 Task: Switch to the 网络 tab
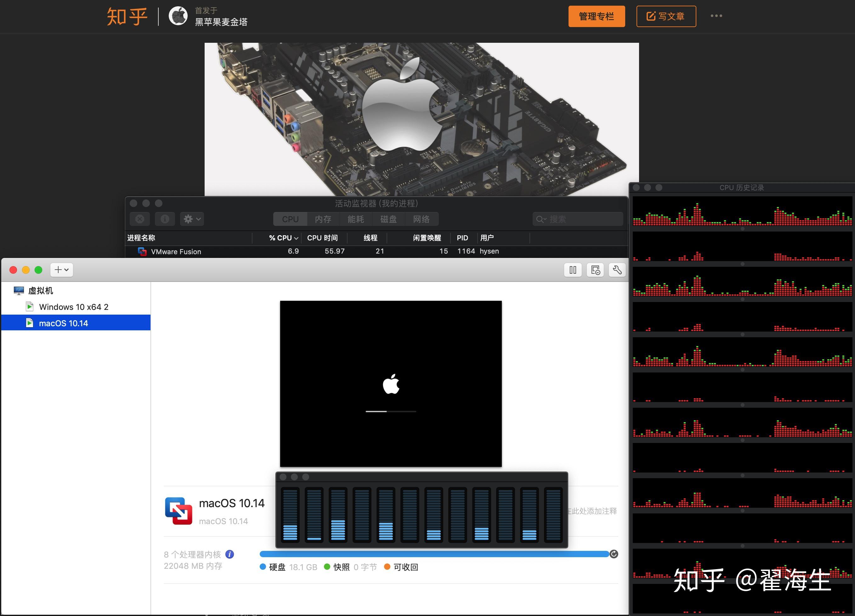421,219
